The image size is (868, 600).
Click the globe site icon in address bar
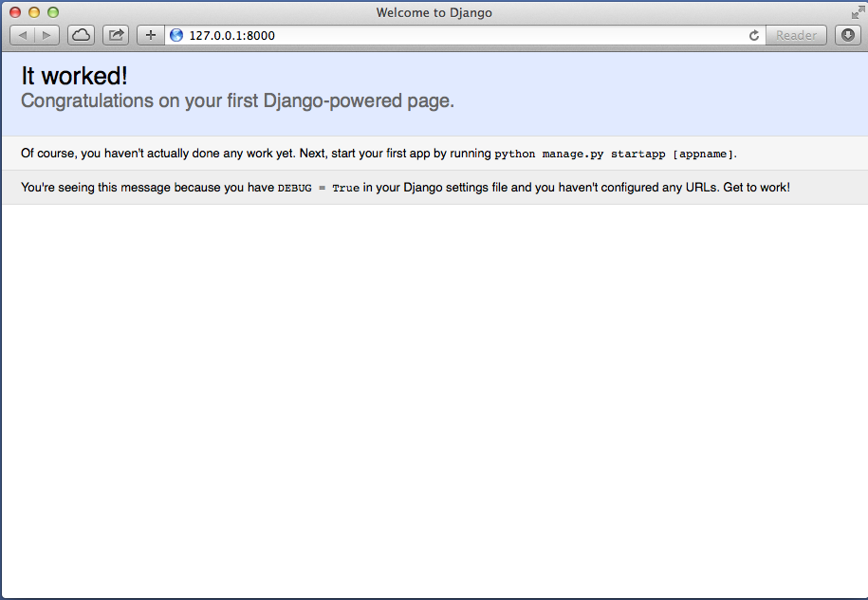(176, 35)
